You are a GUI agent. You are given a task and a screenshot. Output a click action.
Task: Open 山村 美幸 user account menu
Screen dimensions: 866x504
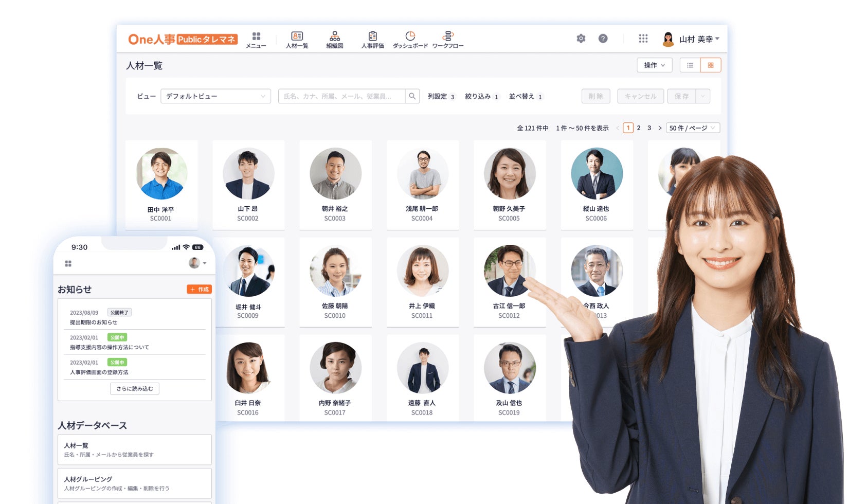coord(691,39)
